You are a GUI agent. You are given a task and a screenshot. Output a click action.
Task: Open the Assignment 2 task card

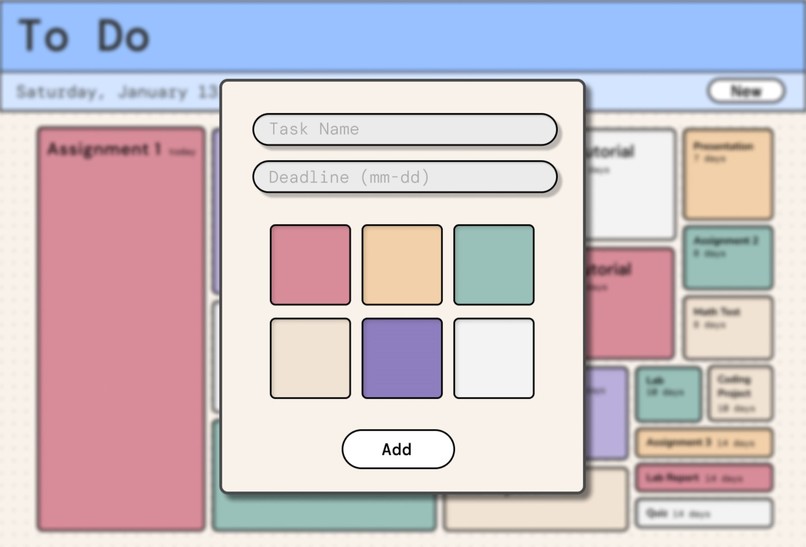coord(728,258)
